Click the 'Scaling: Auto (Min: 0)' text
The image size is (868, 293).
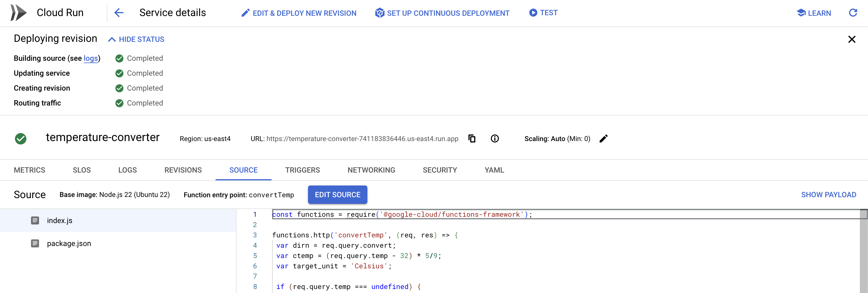tap(557, 138)
